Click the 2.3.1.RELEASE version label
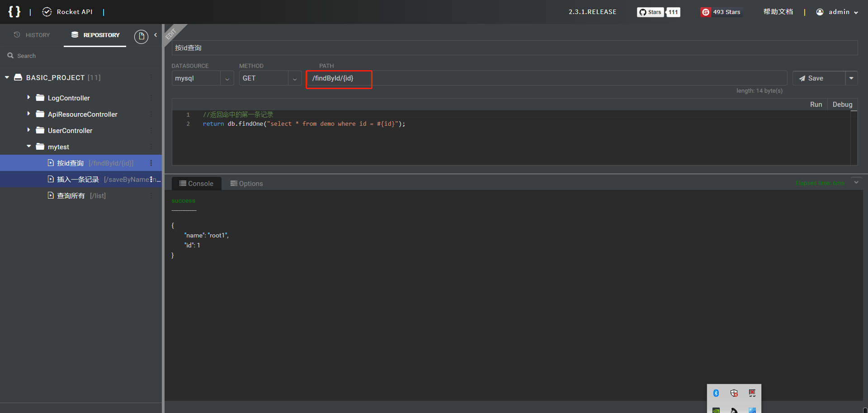The image size is (868, 413). (592, 12)
